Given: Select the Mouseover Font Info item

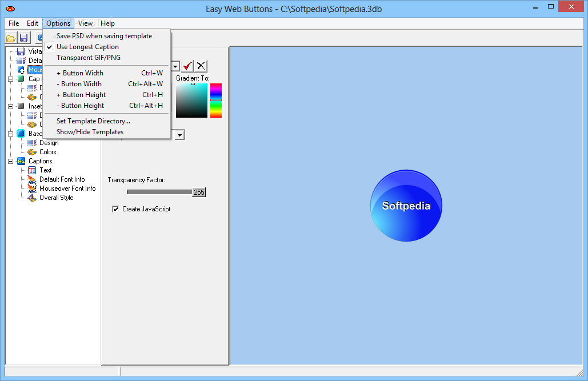Looking at the screenshot, I should click(x=67, y=189).
